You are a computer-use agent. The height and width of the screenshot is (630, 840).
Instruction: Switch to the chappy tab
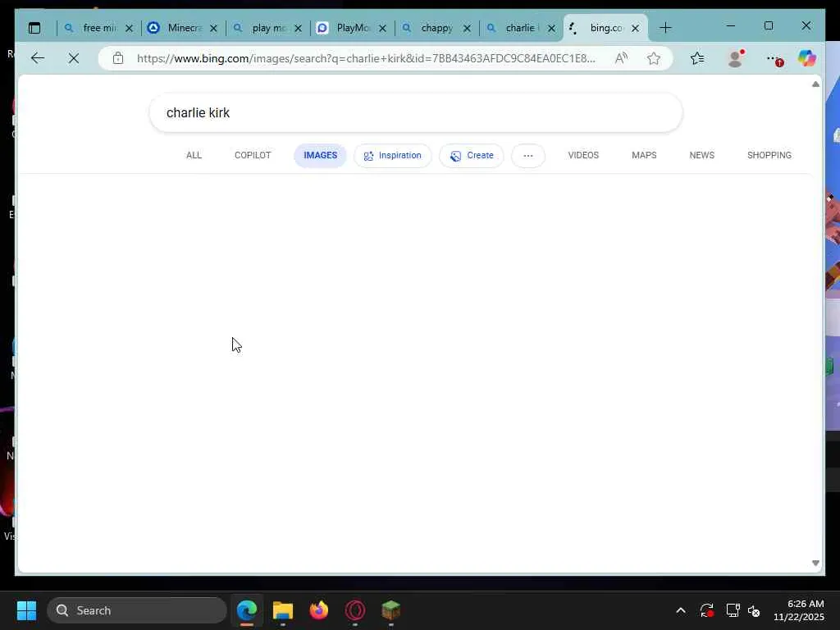[436, 28]
